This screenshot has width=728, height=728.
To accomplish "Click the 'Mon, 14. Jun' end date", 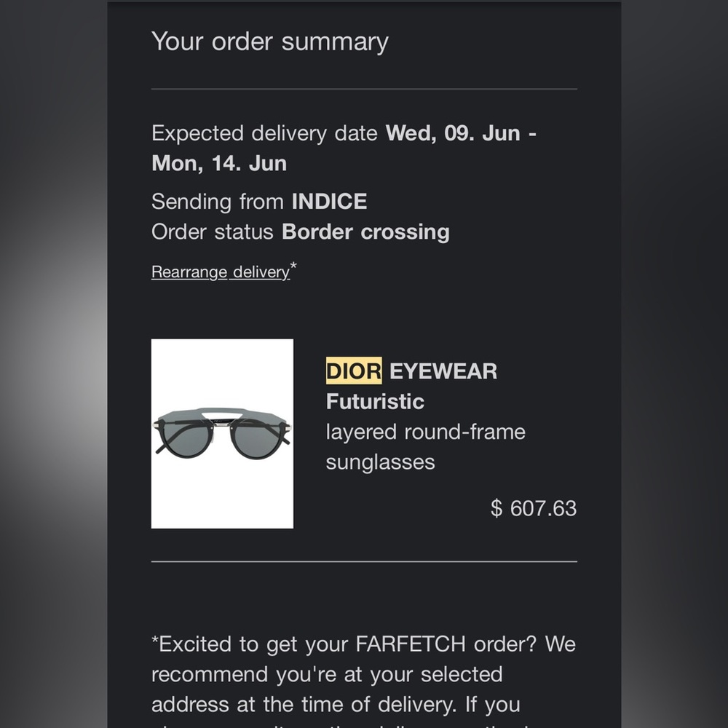I will (218, 163).
